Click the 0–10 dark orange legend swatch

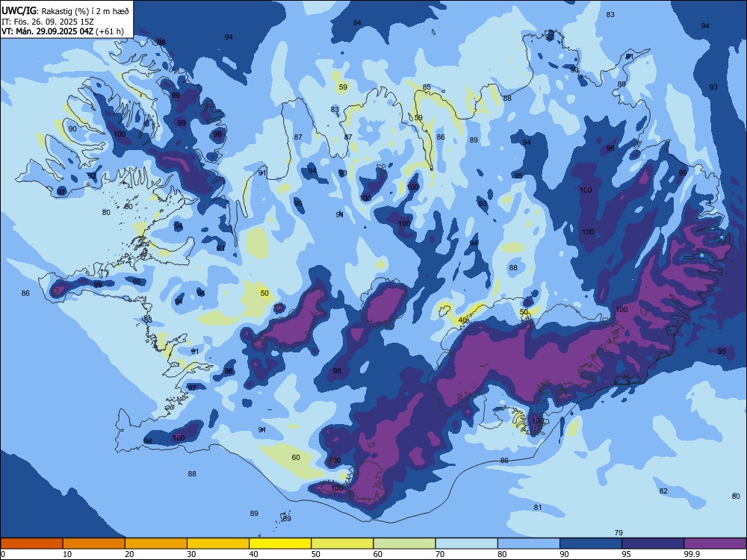(31, 544)
